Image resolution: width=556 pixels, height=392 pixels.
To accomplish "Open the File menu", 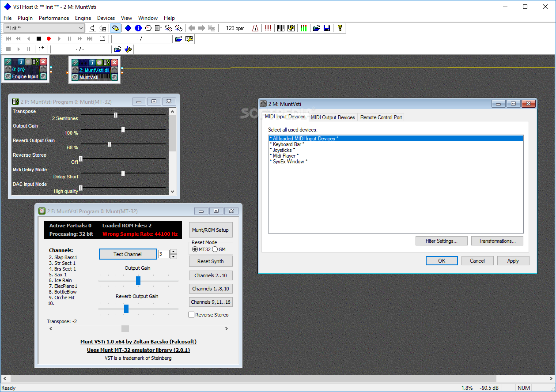I will (x=8, y=18).
